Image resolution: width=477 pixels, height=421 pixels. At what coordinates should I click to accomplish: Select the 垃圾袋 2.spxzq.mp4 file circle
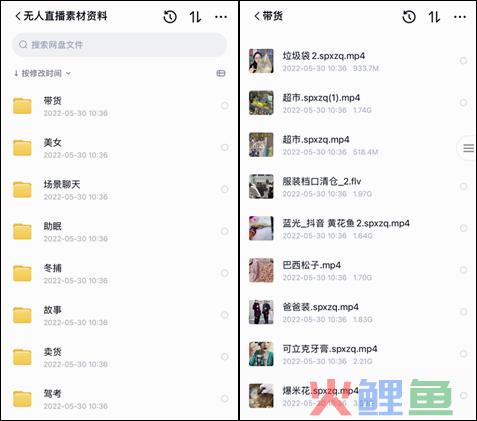tap(463, 61)
